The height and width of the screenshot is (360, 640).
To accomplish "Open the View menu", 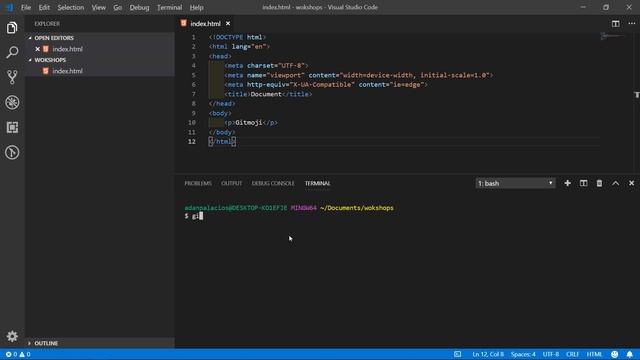I will (x=98, y=7).
